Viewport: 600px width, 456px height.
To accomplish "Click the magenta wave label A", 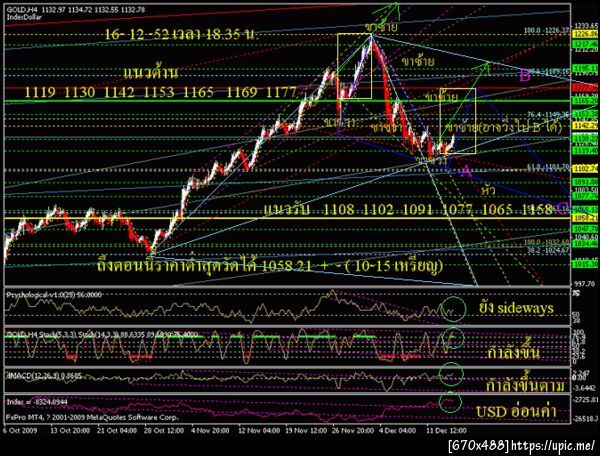I will click(x=465, y=171).
